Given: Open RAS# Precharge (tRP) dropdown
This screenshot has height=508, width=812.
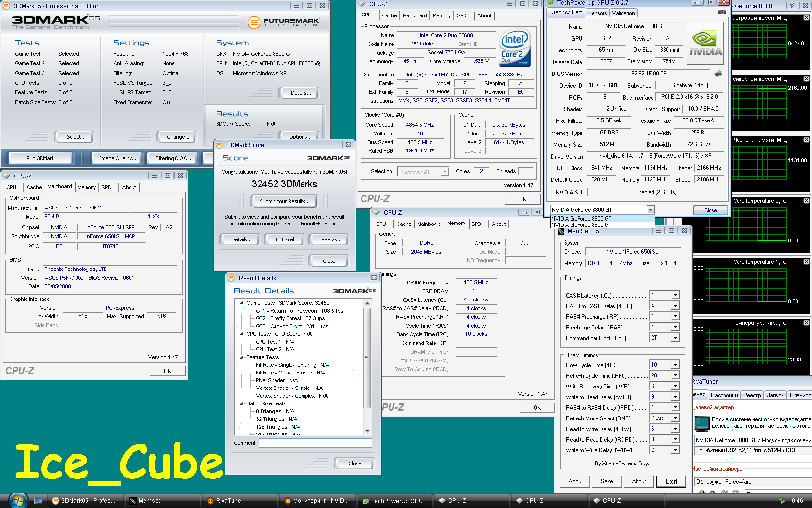Looking at the screenshot, I should pyautogui.click(x=675, y=316).
